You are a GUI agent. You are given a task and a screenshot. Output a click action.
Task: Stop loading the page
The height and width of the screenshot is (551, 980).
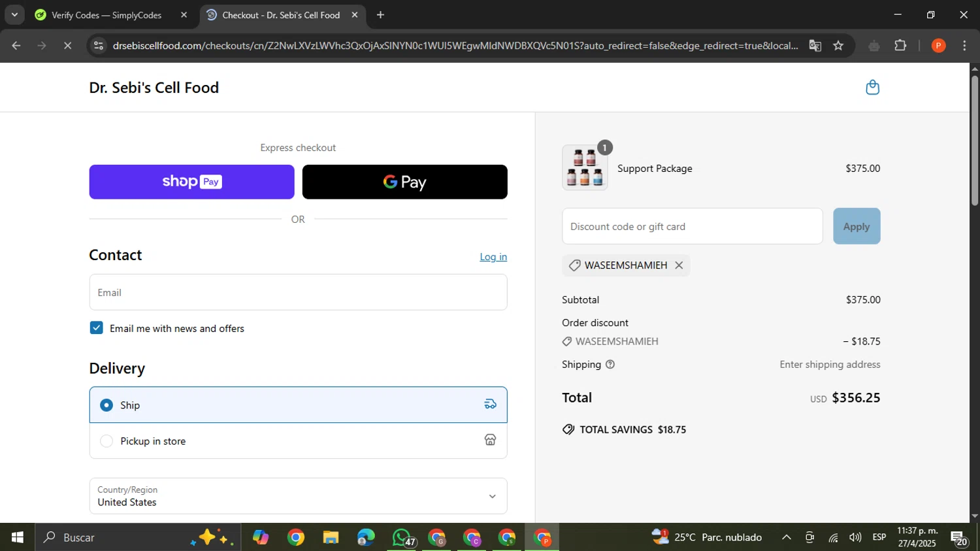click(67, 46)
